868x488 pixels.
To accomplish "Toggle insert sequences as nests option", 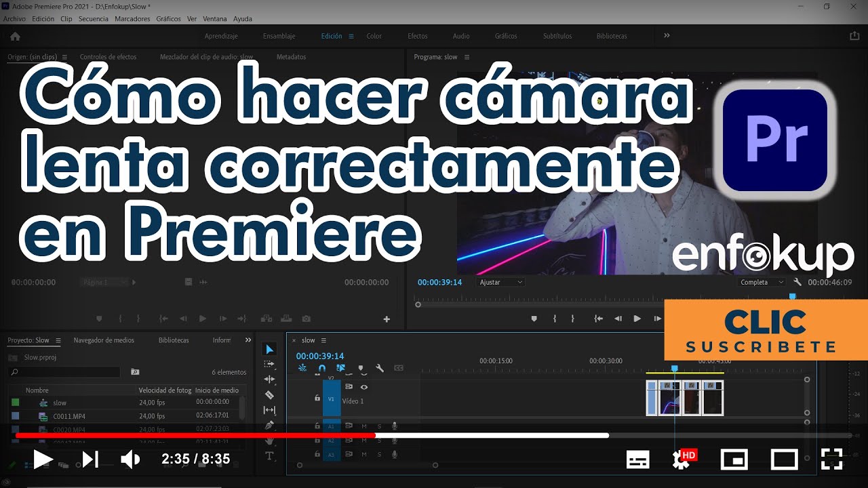I will point(302,368).
